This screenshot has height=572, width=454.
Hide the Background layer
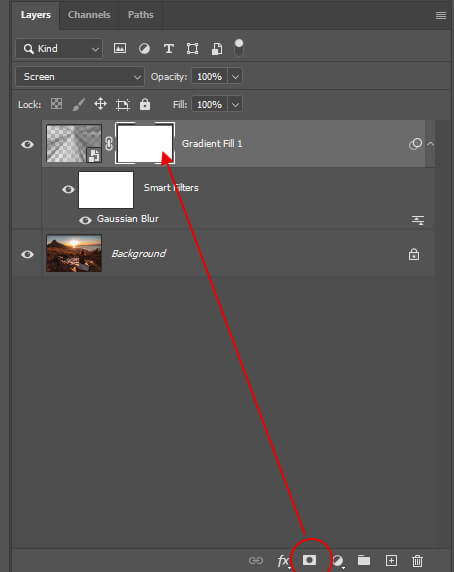pos(27,254)
